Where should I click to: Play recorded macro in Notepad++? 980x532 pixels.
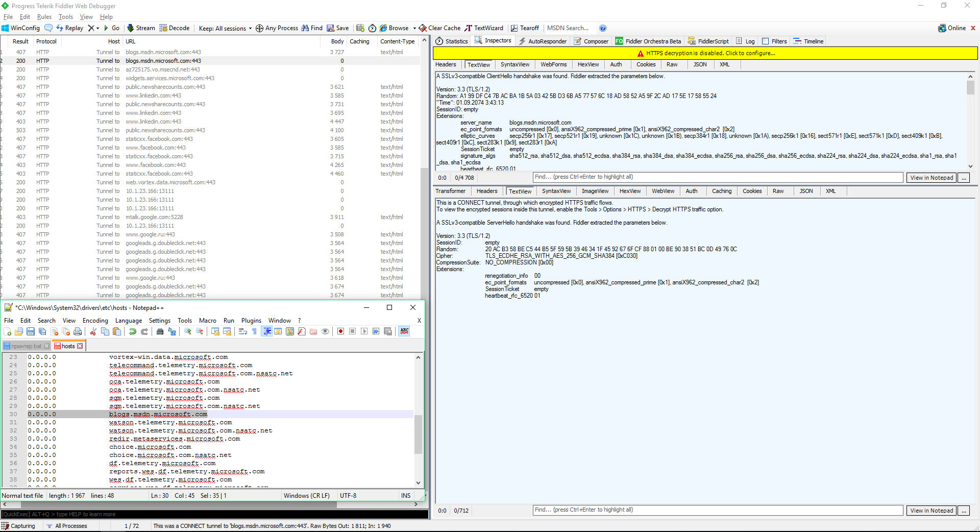pos(364,331)
